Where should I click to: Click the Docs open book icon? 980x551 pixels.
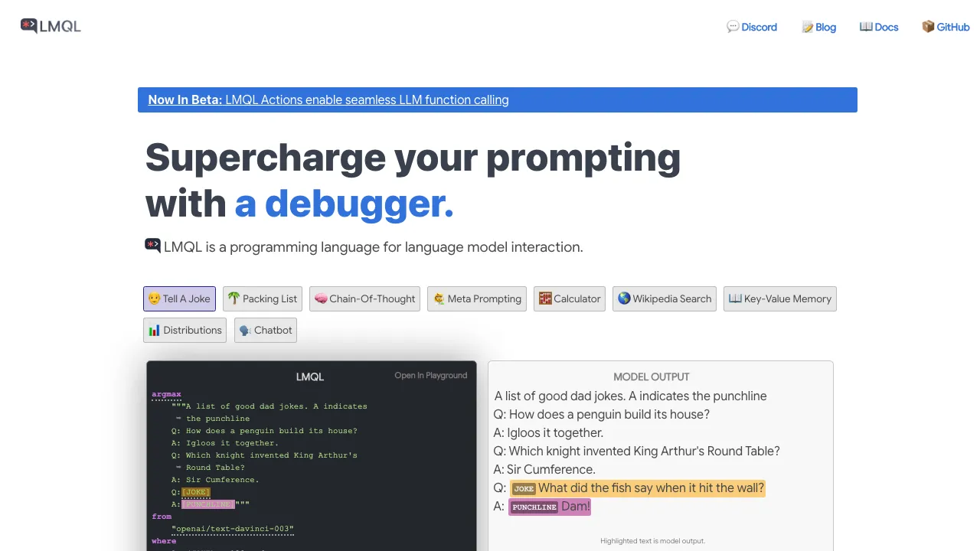[x=866, y=27]
